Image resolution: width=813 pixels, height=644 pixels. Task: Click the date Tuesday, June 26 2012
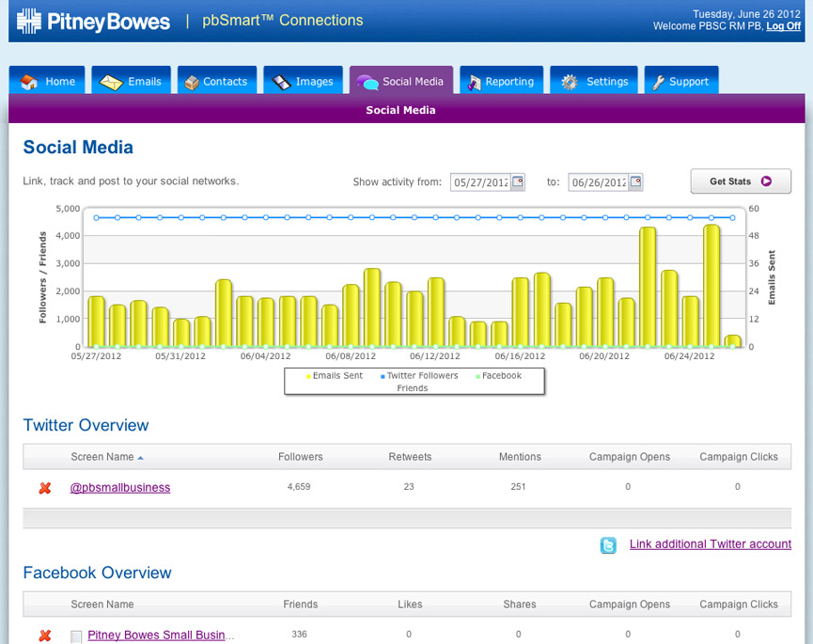click(x=746, y=14)
